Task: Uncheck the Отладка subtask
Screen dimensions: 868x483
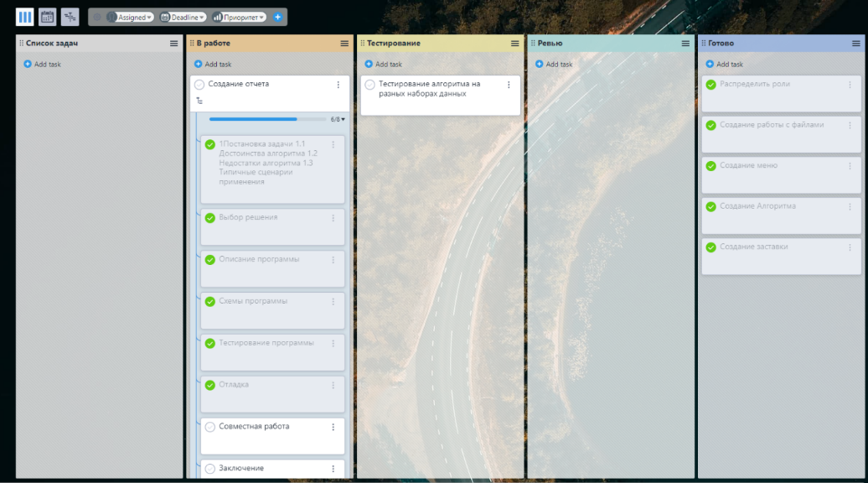Action: (209, 385)
